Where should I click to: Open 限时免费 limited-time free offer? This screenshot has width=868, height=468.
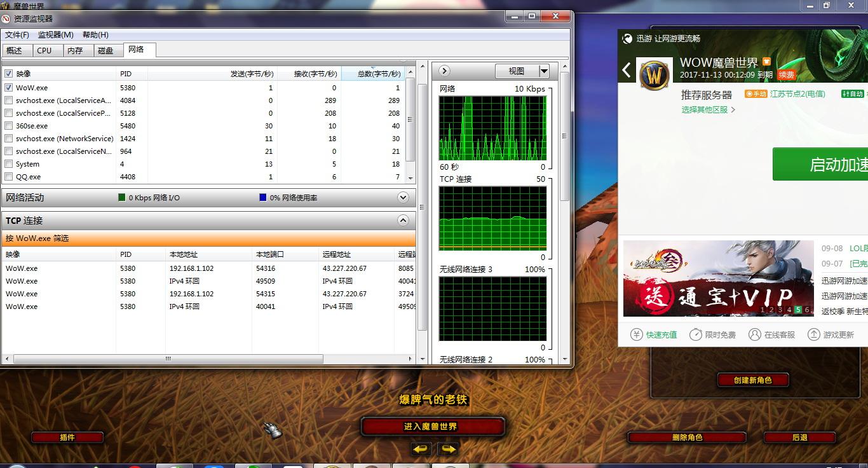[712, 334]
